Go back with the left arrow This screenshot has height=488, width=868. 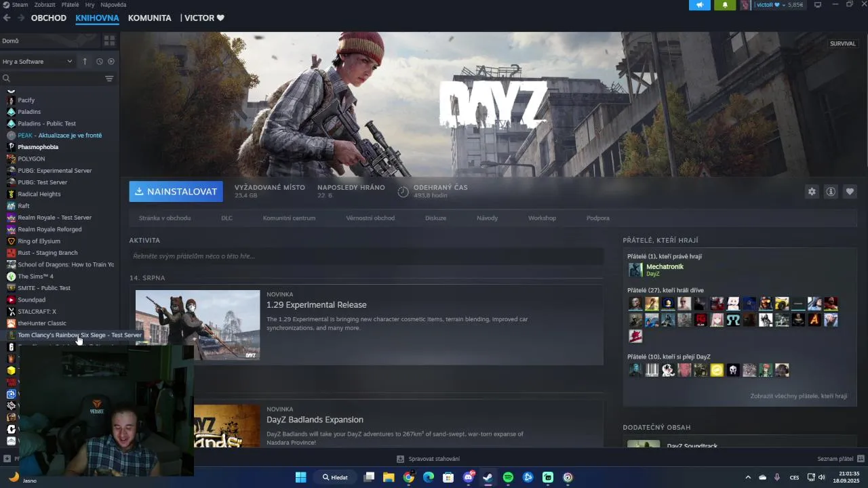(7, 18)
